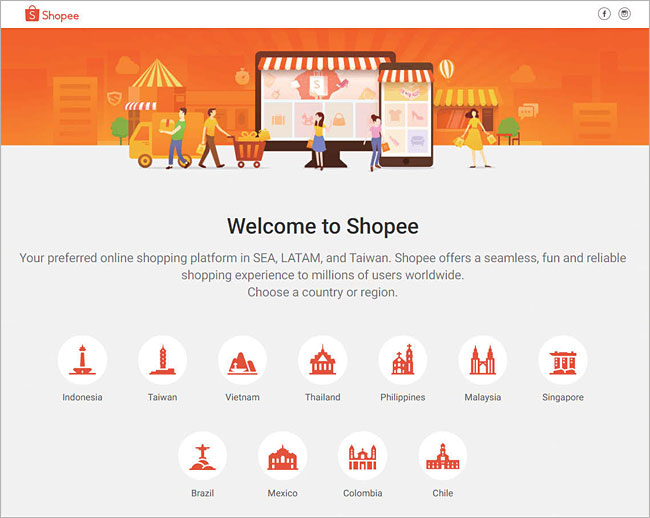Click the Indonesia country label
Screen dimensions: 650x518
coord(82,397)
